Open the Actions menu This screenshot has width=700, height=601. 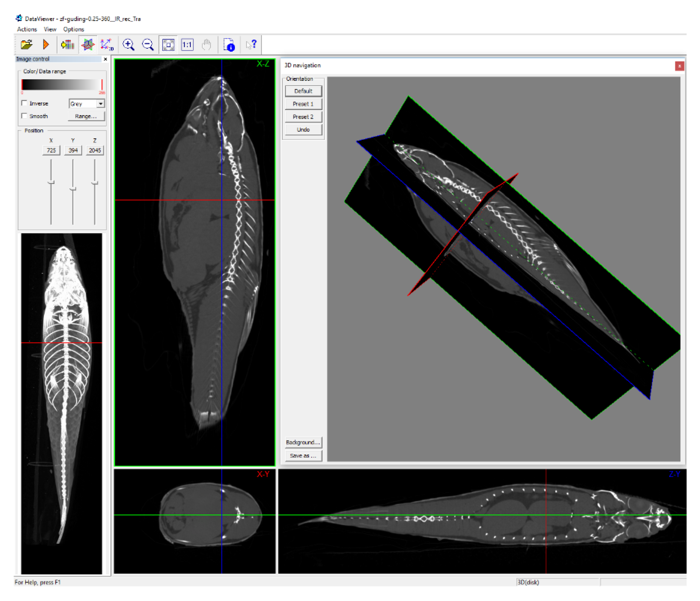pyautogui.click(x=27, y=29)
